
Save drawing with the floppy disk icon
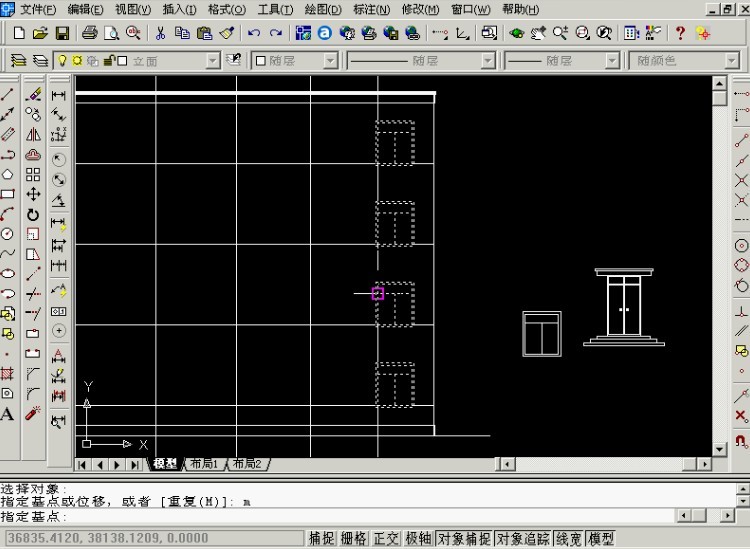[62, 33]
